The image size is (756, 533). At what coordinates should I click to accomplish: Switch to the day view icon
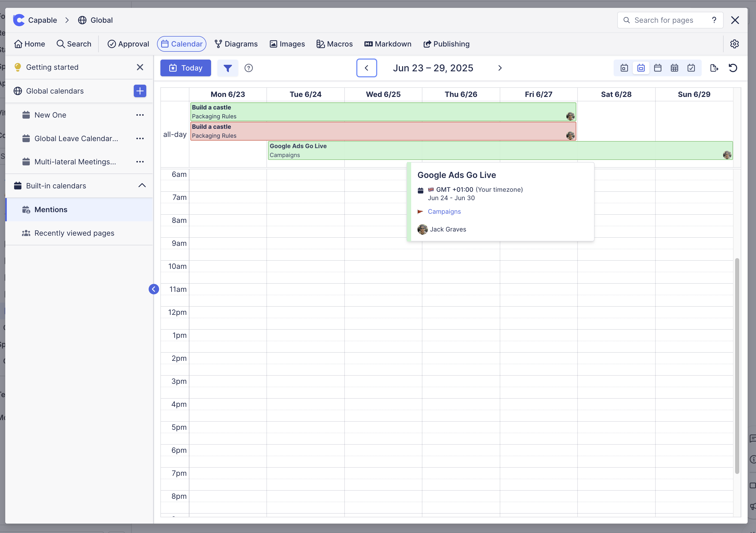pyautogui.click(x=624, y=68)
